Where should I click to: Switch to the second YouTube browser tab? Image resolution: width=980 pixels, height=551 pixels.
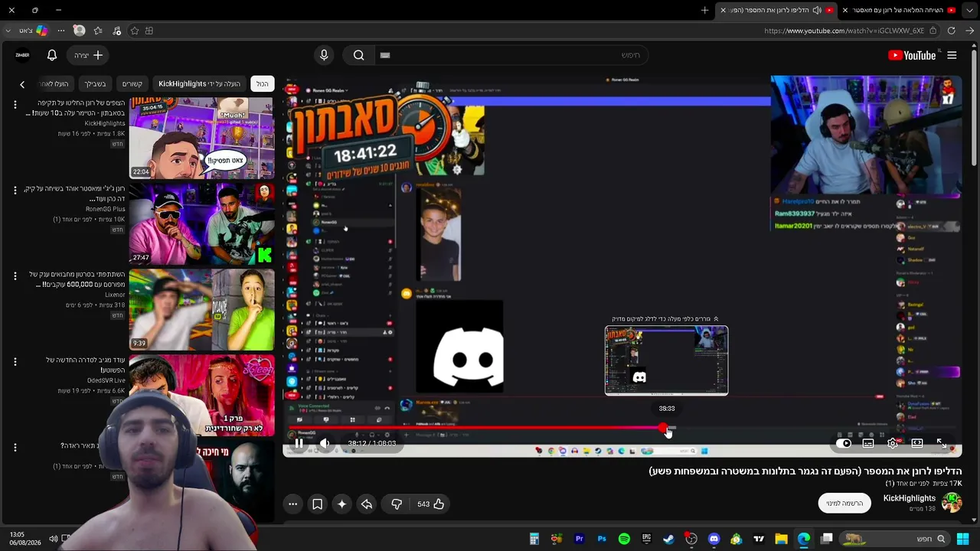click(x=900, y=10)
